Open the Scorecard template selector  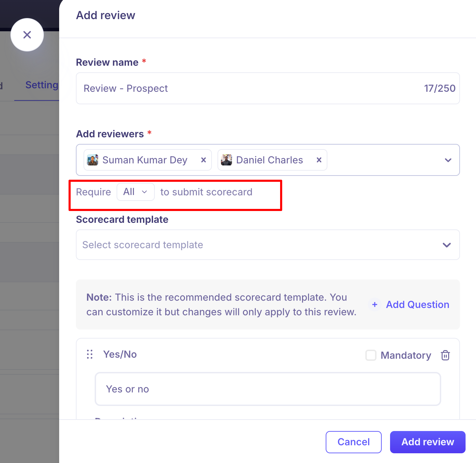268,245
